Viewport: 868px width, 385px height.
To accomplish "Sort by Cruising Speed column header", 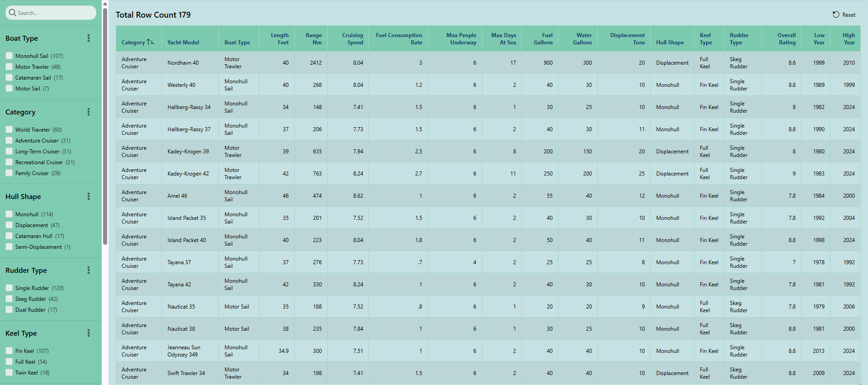I will 352,39.
